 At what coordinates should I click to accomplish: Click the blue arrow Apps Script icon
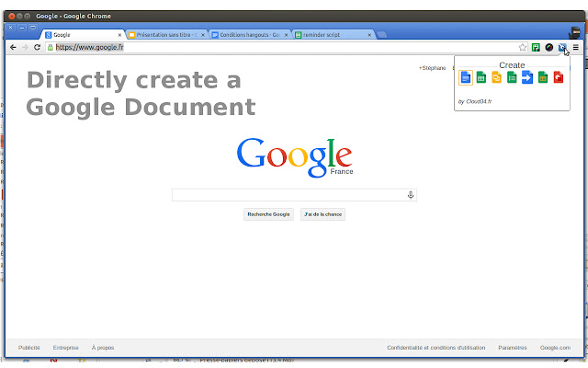(x=527, y=77)
